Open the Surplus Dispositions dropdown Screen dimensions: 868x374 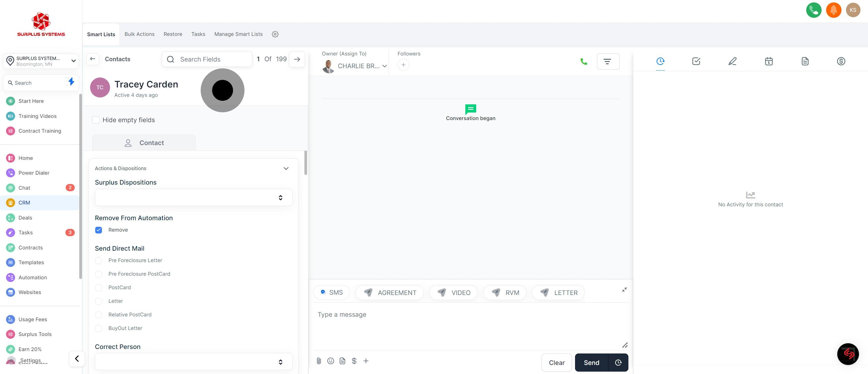tap(193, 197)
